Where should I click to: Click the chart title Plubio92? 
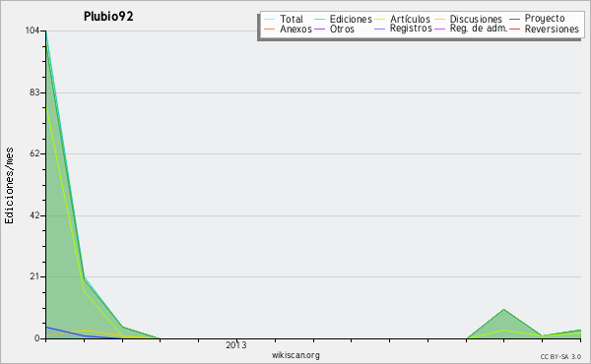click(108, 17)
